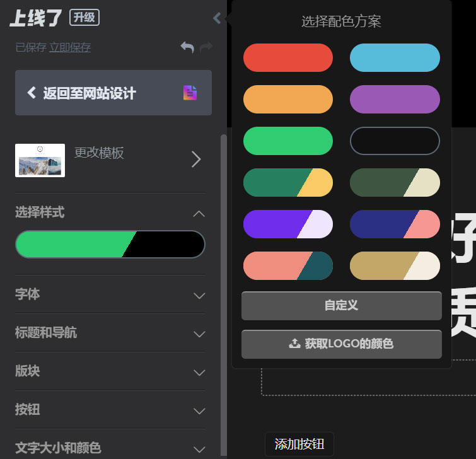Select the red color scheme
This screenshot has width=476, height=459.
288,57
